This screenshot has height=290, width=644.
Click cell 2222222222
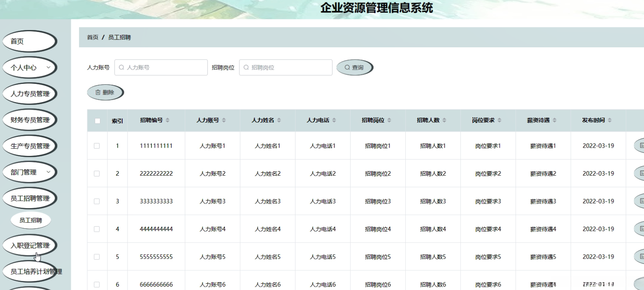[156, 174]
